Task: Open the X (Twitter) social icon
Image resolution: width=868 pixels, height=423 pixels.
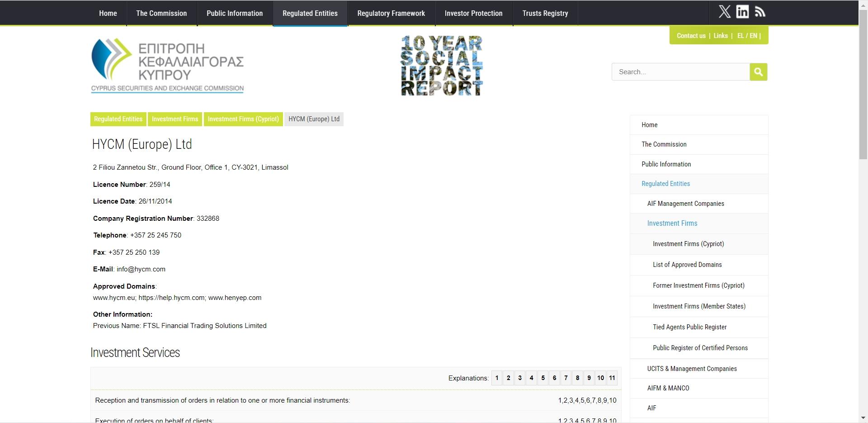Action: (x=725, y=12)
